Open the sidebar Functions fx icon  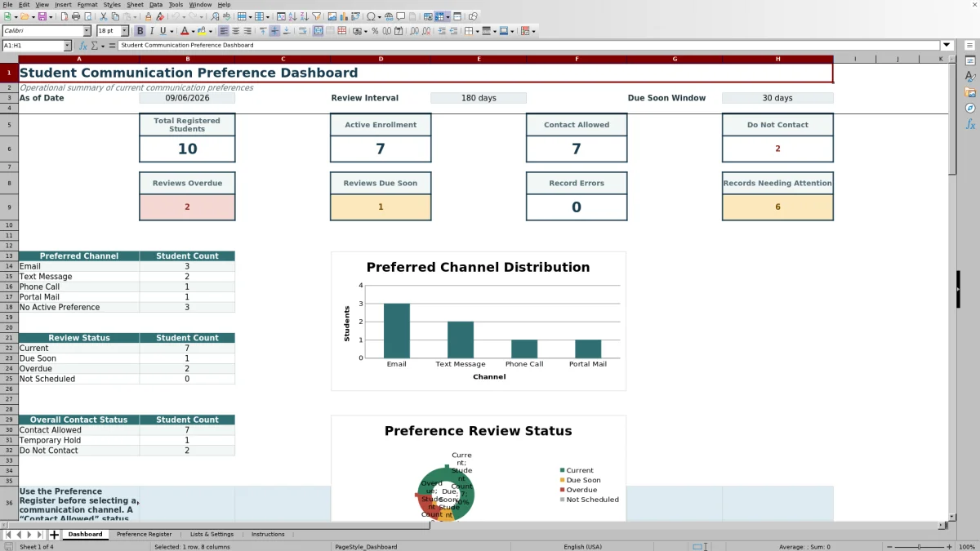pos(970,124)
